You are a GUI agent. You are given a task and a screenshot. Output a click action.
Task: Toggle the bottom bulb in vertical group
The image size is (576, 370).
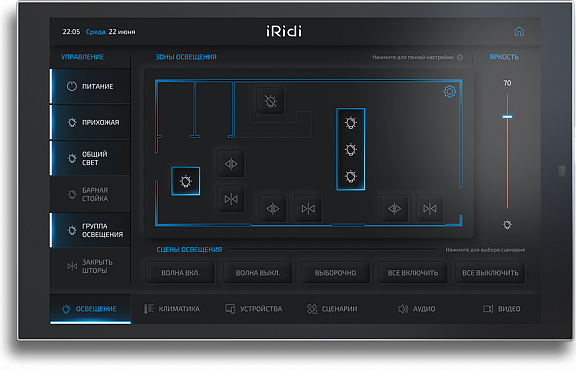pos(350,177)
